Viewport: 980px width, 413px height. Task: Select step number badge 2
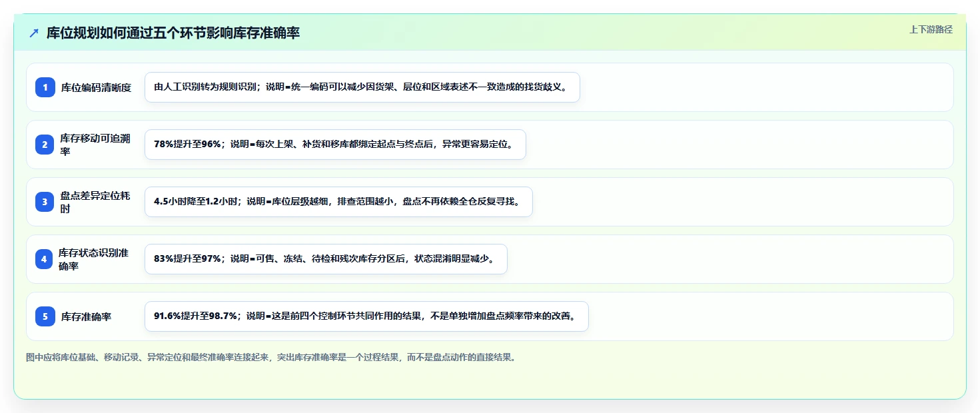45,145
